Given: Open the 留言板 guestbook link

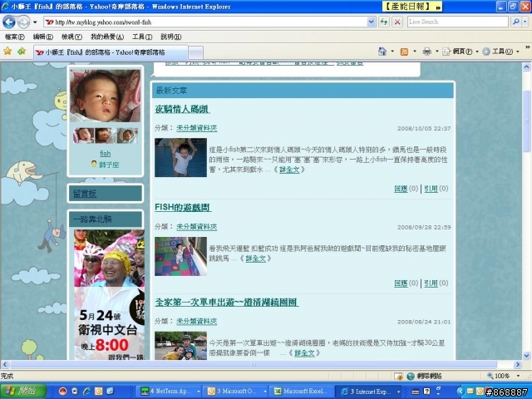Looking at the screenshot, I should 85,194.
